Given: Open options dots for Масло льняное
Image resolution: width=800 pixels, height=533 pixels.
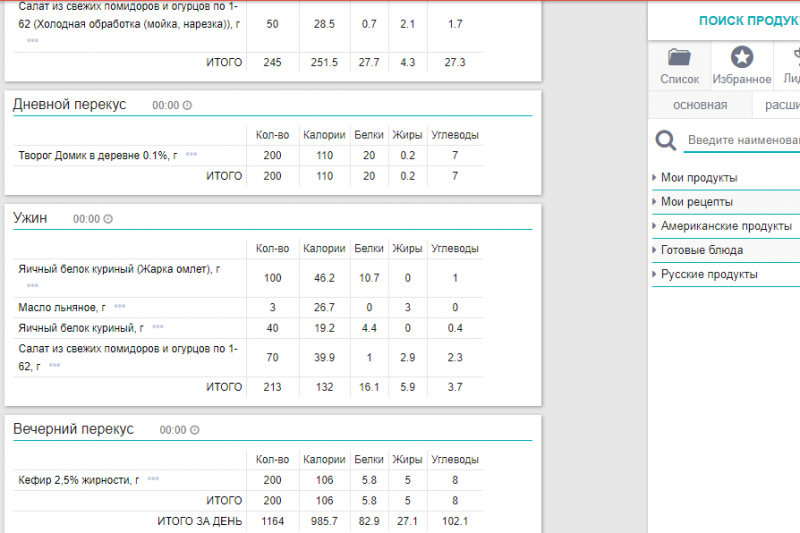Looking at the screenshot, I should 120,307.
